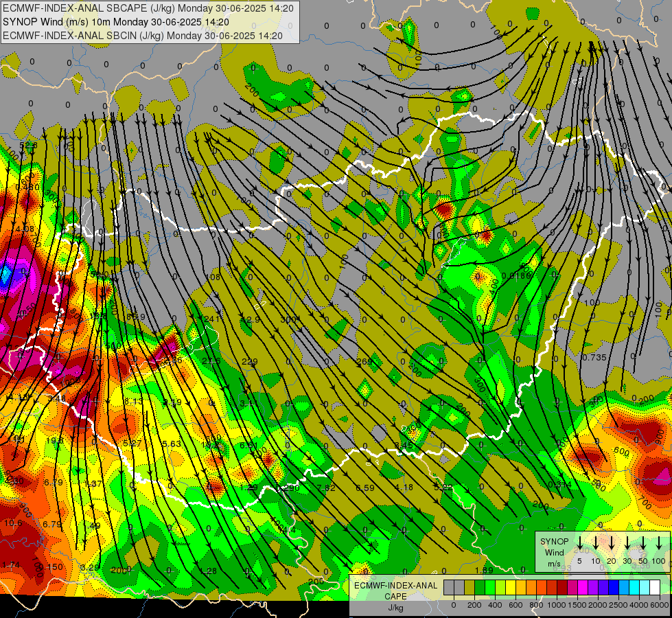
Task: Click the 100 m/s wind arrow in legend
Action: tap(659, 543)
